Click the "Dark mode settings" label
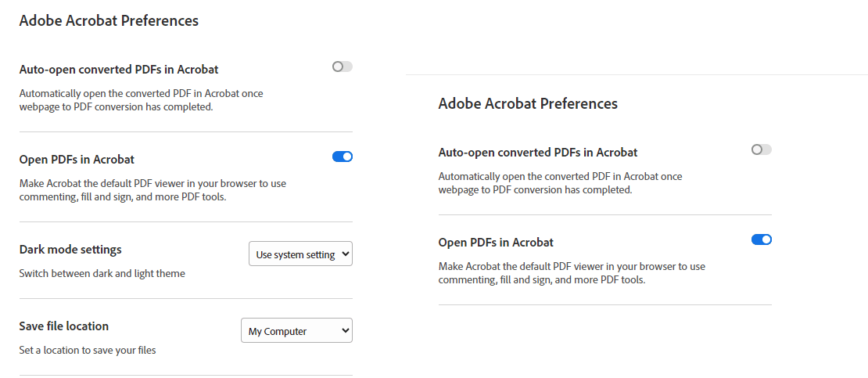The width and height of the screenshot is (868, 378). coord(70,250)
